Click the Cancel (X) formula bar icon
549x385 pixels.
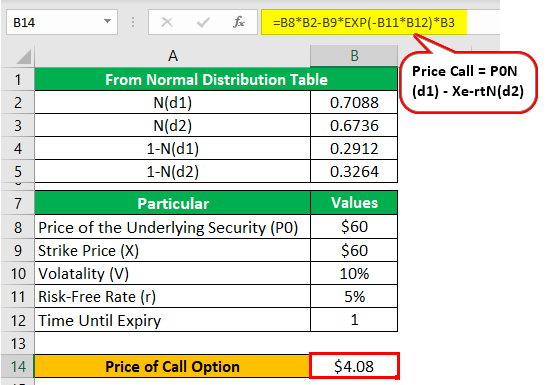pos(167,22)
